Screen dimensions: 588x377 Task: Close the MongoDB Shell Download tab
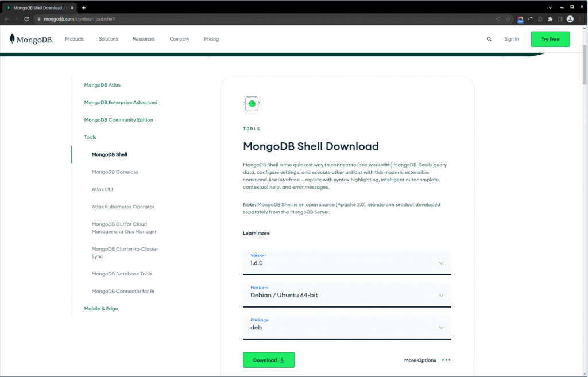coord(72,7)
